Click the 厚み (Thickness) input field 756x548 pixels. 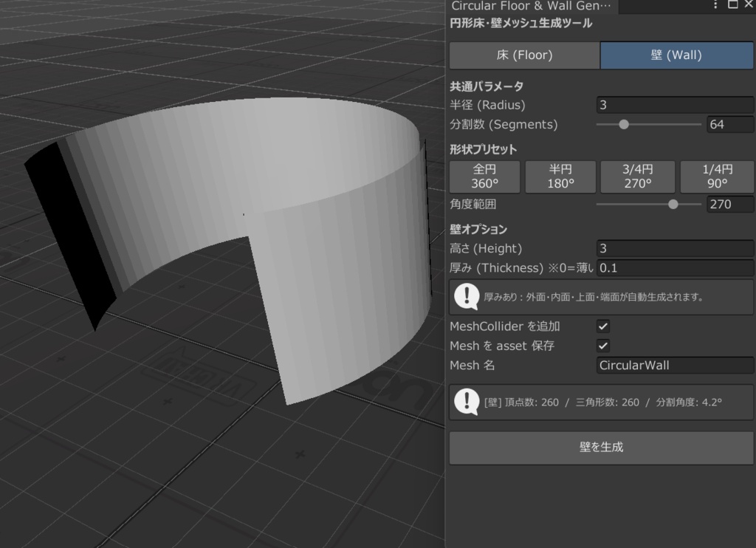coord(675,268)
